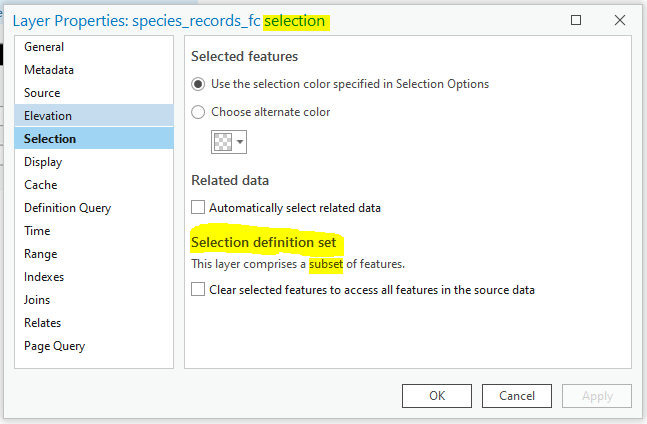Open the Display tab
Screen dimensions: 647x424
coord(43,162)
